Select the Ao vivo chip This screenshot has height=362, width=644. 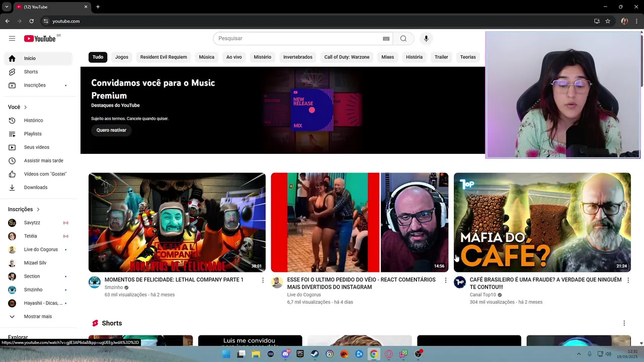pyautogui.click(x=234, y=57)
